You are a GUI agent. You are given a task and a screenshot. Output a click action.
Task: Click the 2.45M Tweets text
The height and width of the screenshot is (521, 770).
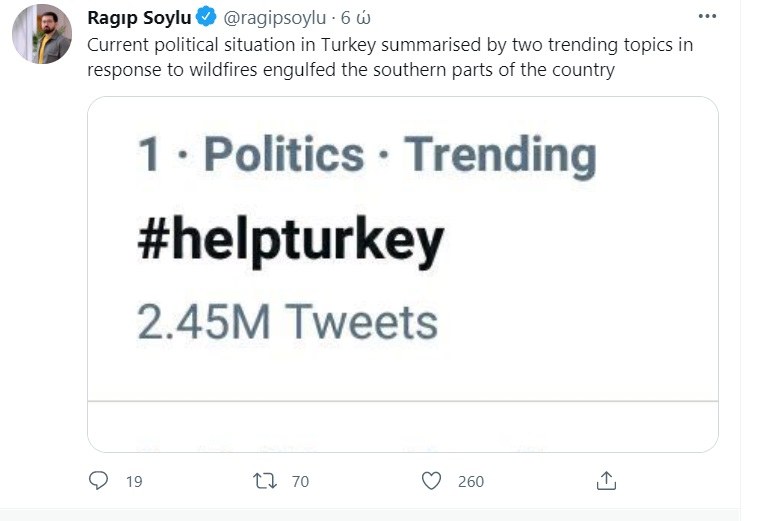point(287,322)
